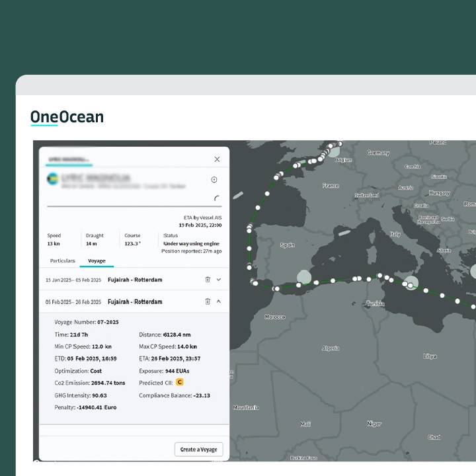The image size is (476, 476).
Task: Expand the 15 Jan 2025 voyage details
Action: pyautogui.click(x=219, y=280)
